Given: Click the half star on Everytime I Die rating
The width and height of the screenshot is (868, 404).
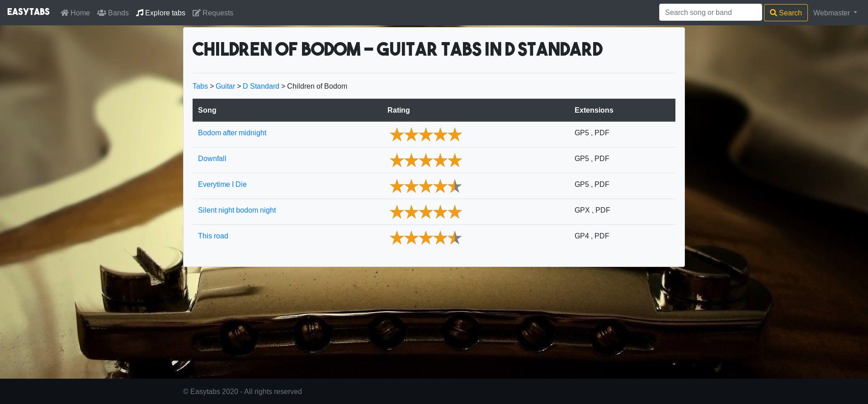Looking at the screenshot, I should (x=454, y=186).
